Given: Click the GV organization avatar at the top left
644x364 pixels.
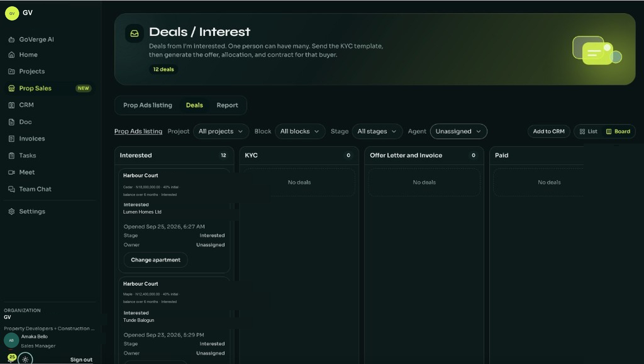Looking at the screenshot, I should [x=12, y=14].
